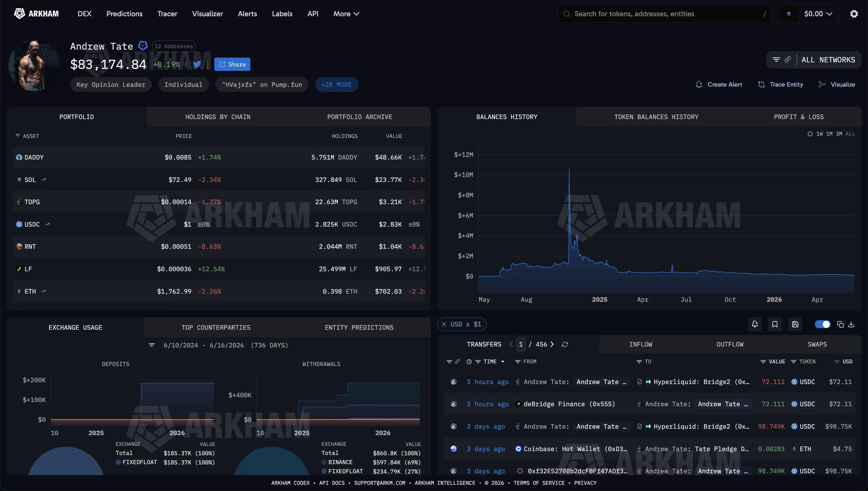
Task: Open the ALL NETWORKS selector
Action: click(828, 60)
